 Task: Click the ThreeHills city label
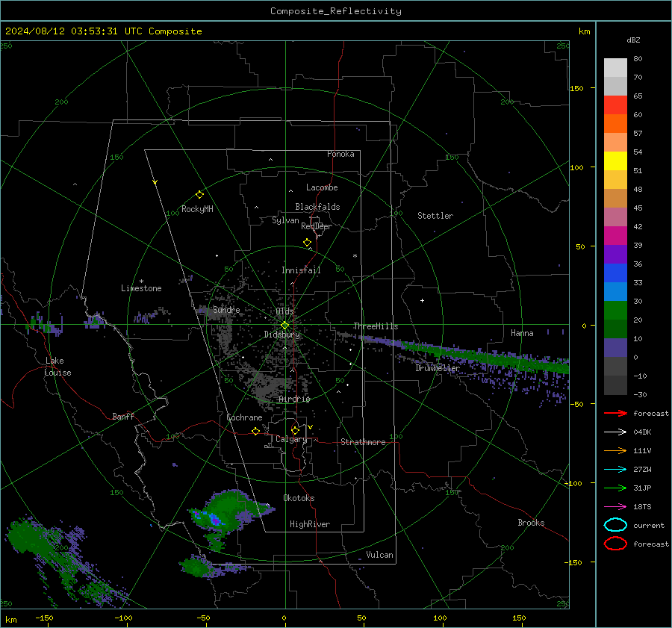pyautogui.click(x=376, y=326)
